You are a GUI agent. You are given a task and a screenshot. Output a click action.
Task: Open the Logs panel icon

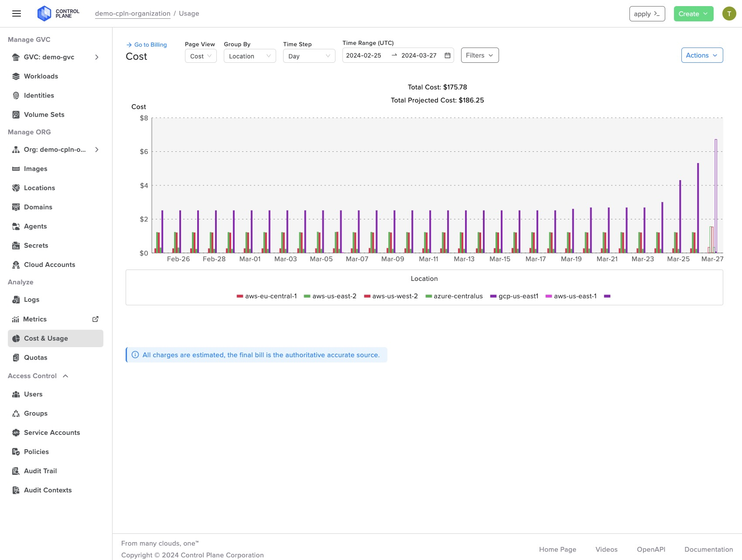pyautogui.click(x=16, y=300)
